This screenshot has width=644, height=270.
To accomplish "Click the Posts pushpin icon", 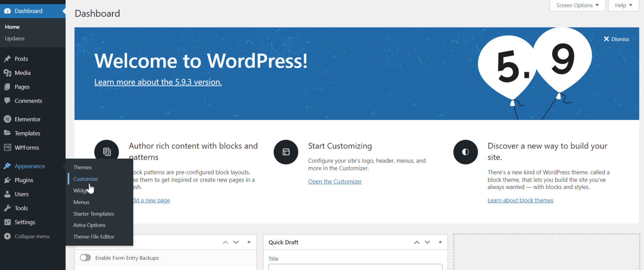I will (x=7, y=59).
